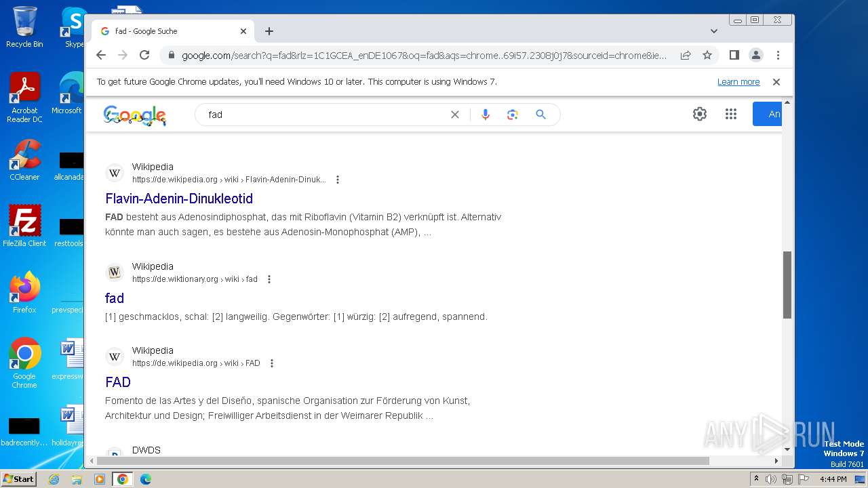Click the taskbar clock showing 4:44 PM

[833, 479]
